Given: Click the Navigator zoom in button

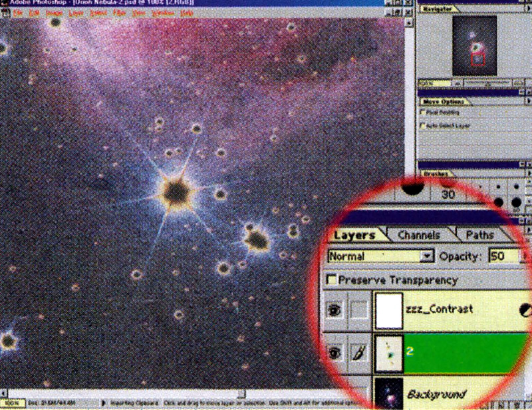Looking at the screenshot, I should click(x=519, y=83).
